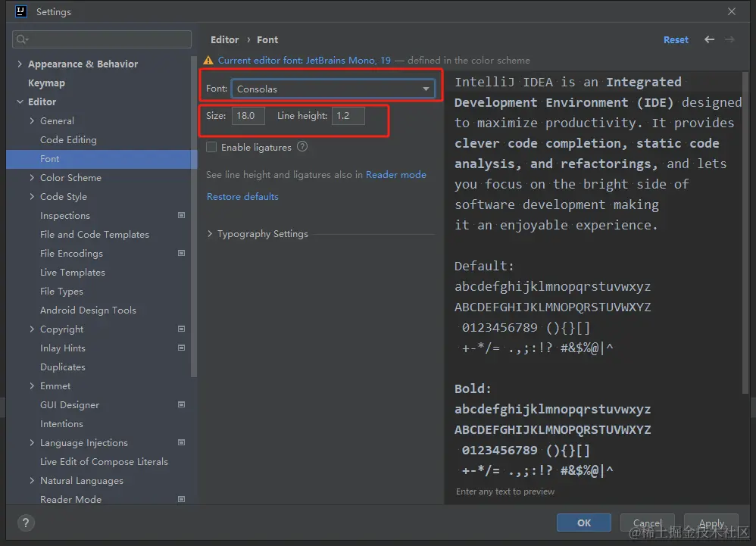Click the project-level icon next to File Encodings
The width and height of the screenshot is (756, 546).
181,253
